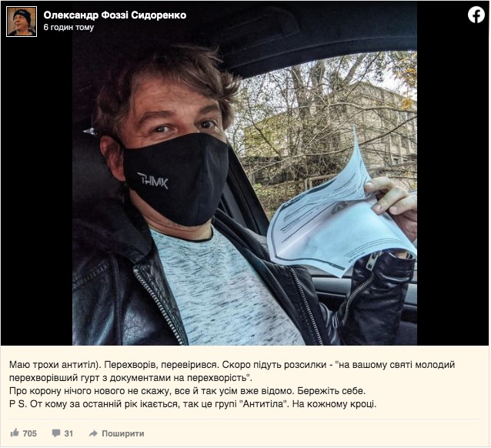491x448 pixels.
Task: Click the "P S." line about "Антитіла"
Action: 193,405
